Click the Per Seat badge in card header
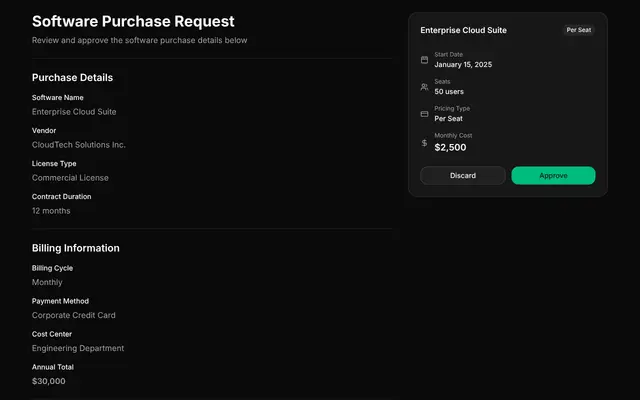The width and height of the screenshot is (640, 400). (578, 30)
